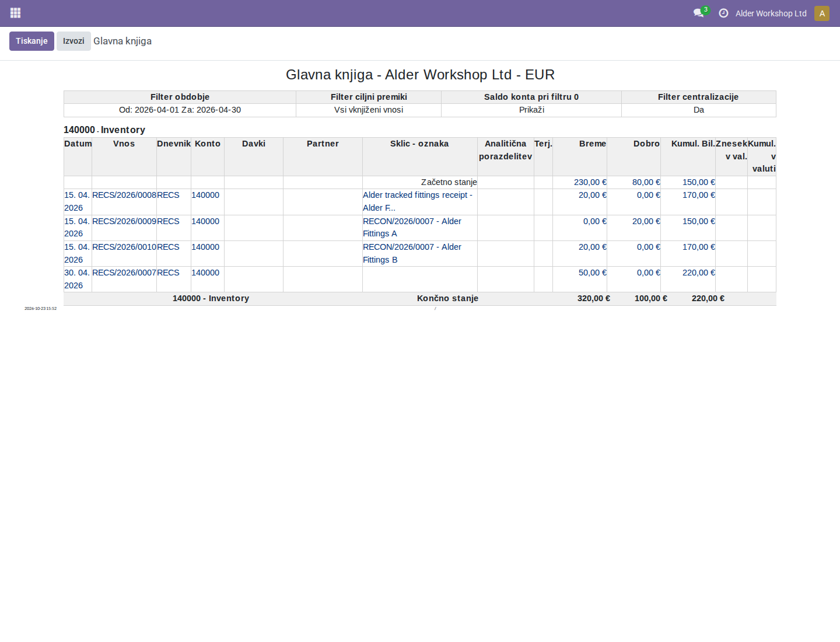
Task: Click the Izvozi button
Action: click(x=73, y=41)
